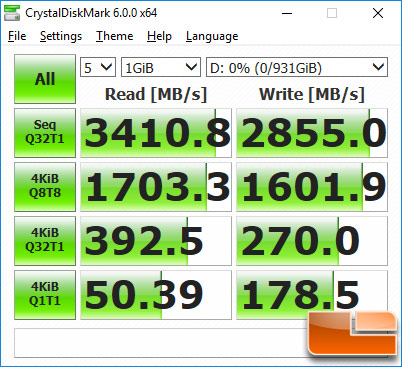Screen dimensions: 402x367
Task: Open the File menu
Action: click(x=17, y=36)
